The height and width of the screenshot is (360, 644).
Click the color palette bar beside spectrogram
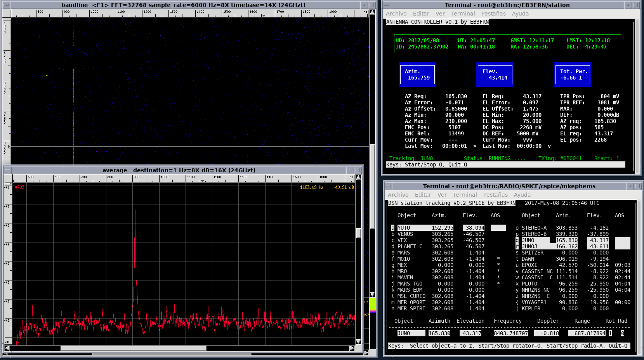pyautogui.click(x=372, y=305)
